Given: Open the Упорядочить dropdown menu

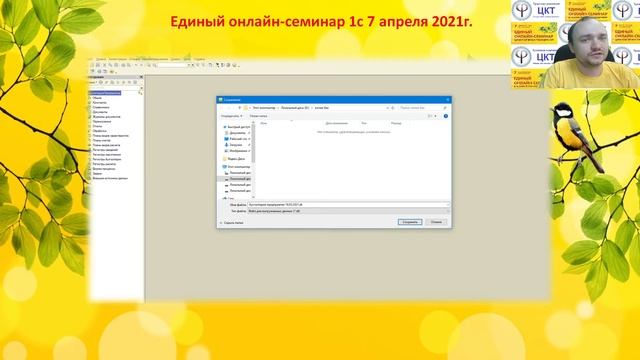Looking at the screenshot, I should [x=231, y=116].
